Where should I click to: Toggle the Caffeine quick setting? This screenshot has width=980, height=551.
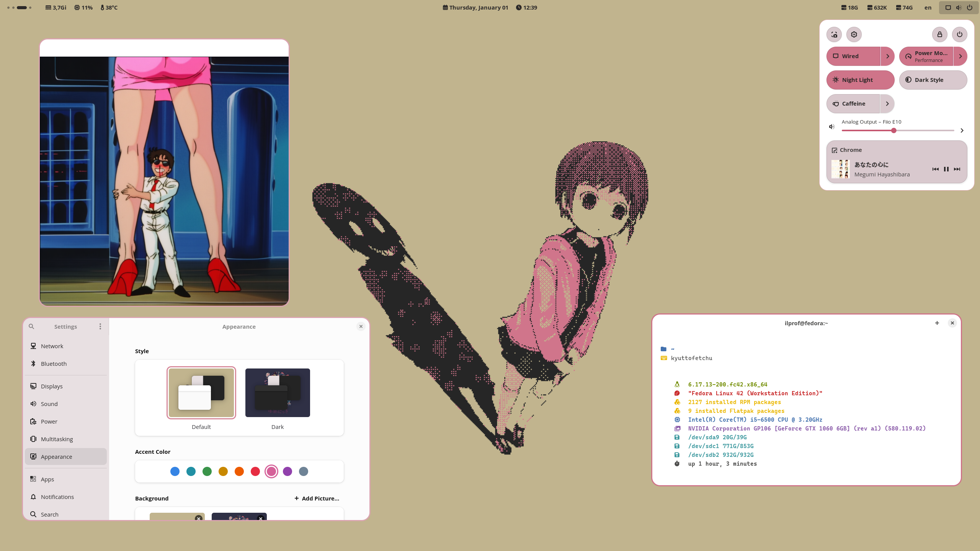(x=853, y=104)
